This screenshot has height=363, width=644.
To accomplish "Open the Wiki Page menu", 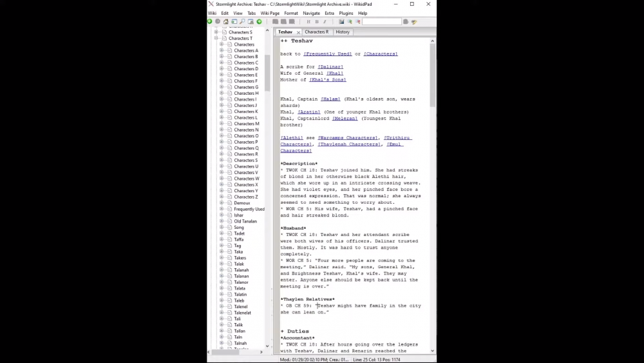I will 270,13.
